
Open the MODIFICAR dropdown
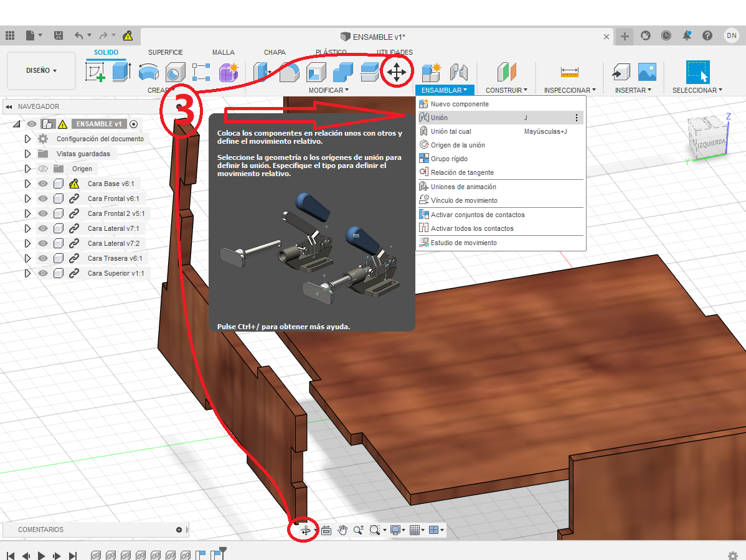[329, 90]
